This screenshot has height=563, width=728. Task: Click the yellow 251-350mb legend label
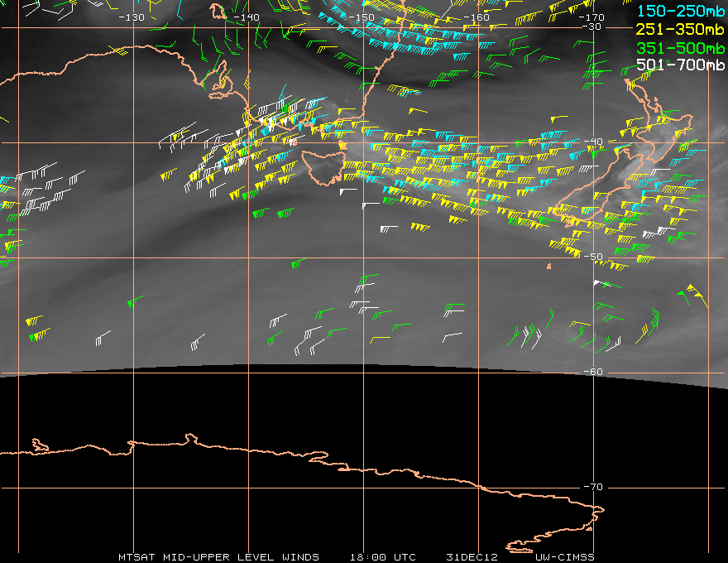680,29
